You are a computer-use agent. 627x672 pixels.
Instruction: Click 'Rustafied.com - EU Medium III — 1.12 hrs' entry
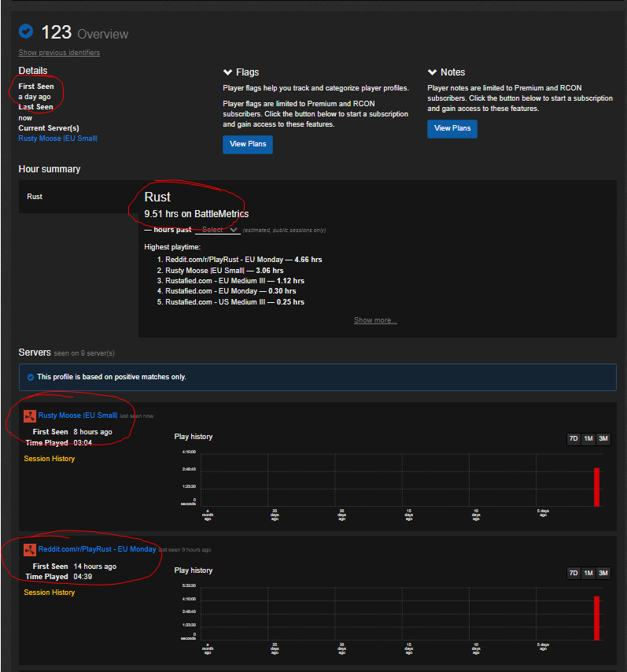click(235, 281)
